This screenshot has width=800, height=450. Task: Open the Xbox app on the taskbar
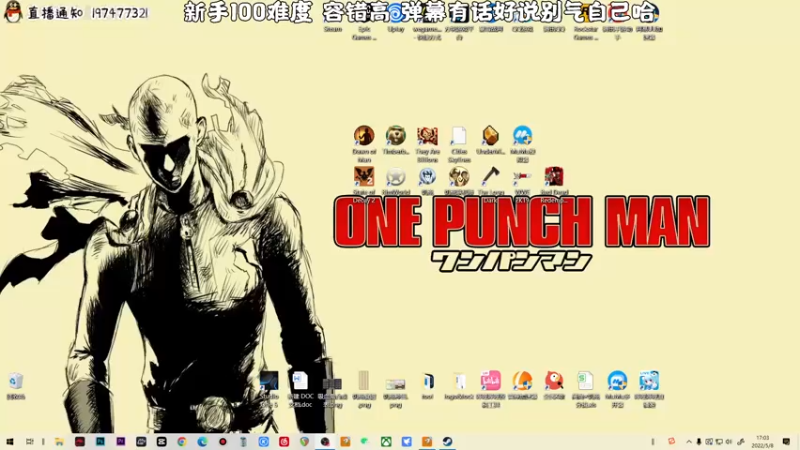pos(386,442)
